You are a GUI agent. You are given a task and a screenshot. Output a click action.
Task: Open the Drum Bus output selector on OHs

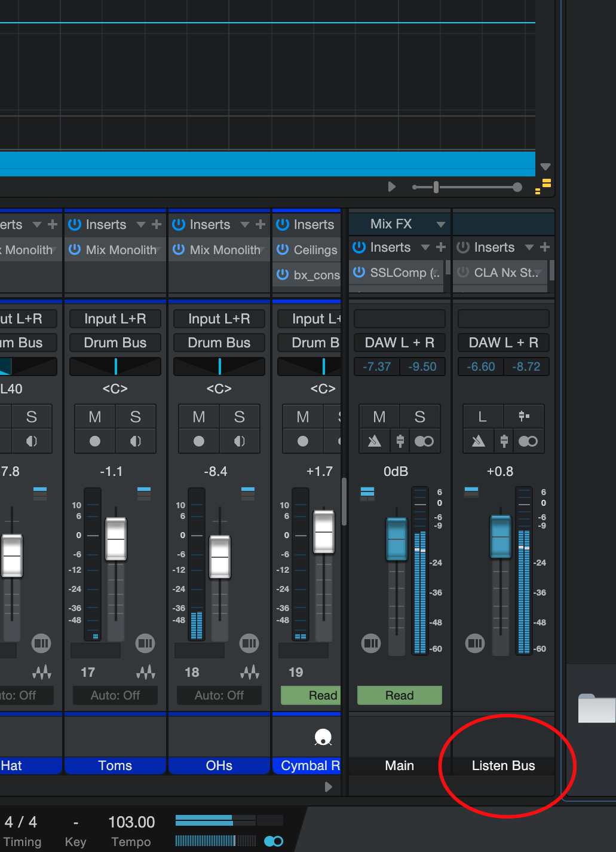[219, 342]
